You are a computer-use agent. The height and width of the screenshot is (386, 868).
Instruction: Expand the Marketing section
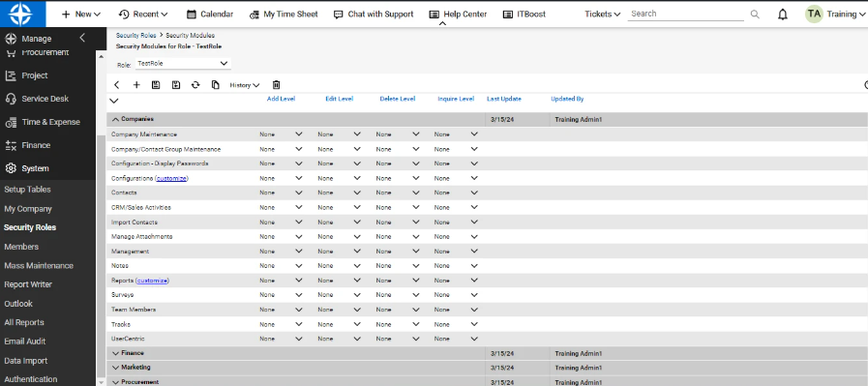pyautogui.click(x=116, y=368)
